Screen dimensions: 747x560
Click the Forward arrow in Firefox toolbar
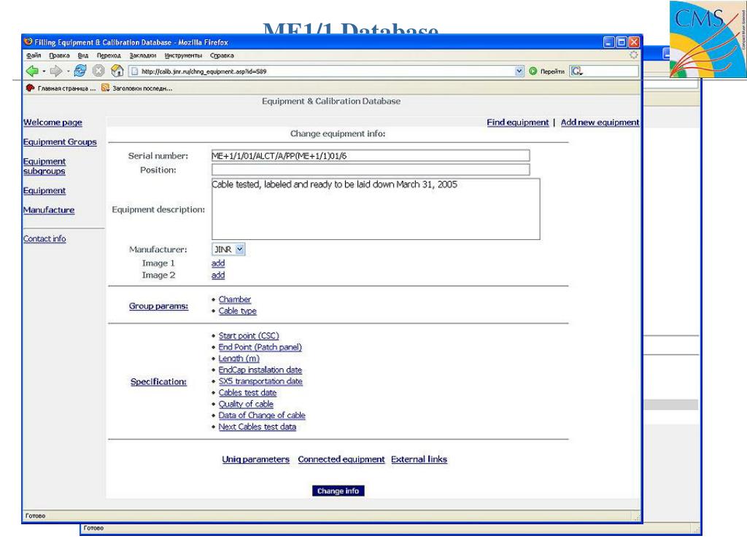click(x=55, y=71)
